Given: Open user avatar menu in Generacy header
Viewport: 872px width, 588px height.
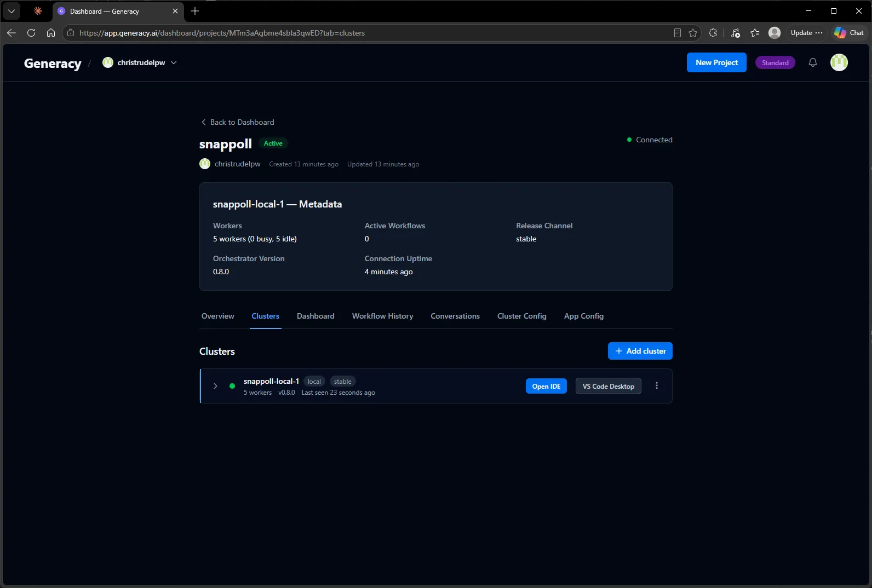Looking at the screenshot, I should pyautogui.click(x=839, y=62).
